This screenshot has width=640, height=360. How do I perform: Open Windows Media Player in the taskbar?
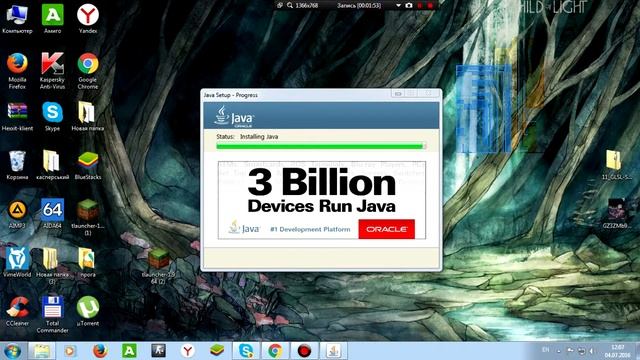[70, 351]
